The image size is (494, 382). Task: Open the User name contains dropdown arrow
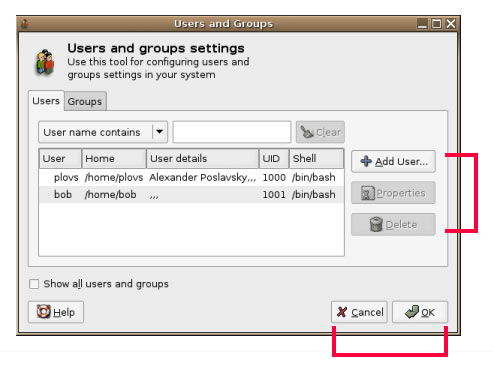click(x=160, y=132)
